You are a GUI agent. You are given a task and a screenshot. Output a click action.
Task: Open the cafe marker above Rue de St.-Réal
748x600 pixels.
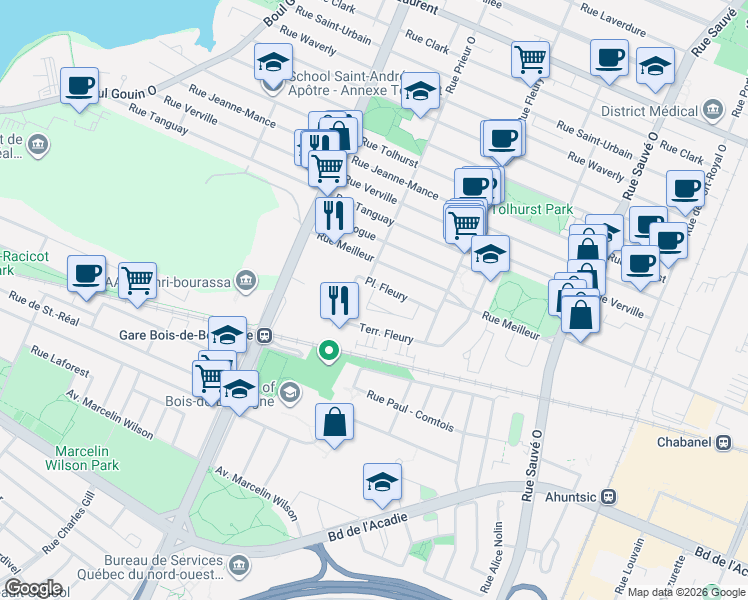86,275
